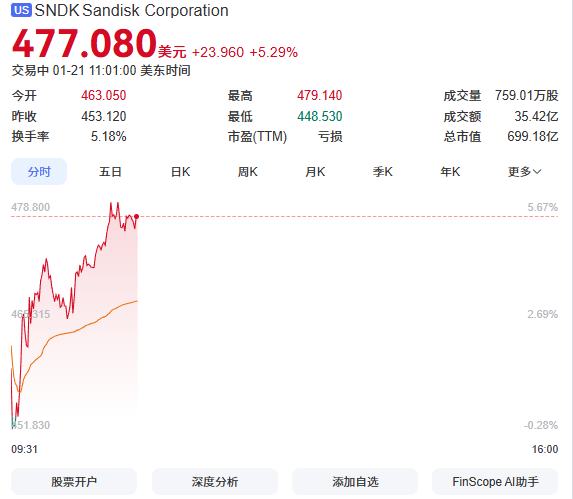Click the current price 477.080

tap(84, 44)
